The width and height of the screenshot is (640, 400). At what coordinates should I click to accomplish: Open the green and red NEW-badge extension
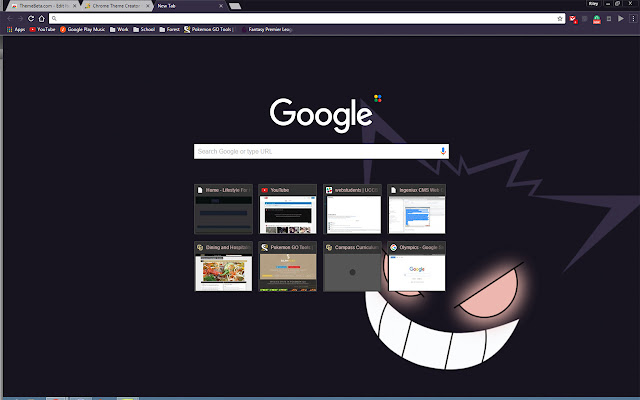[x=597, y=19]
